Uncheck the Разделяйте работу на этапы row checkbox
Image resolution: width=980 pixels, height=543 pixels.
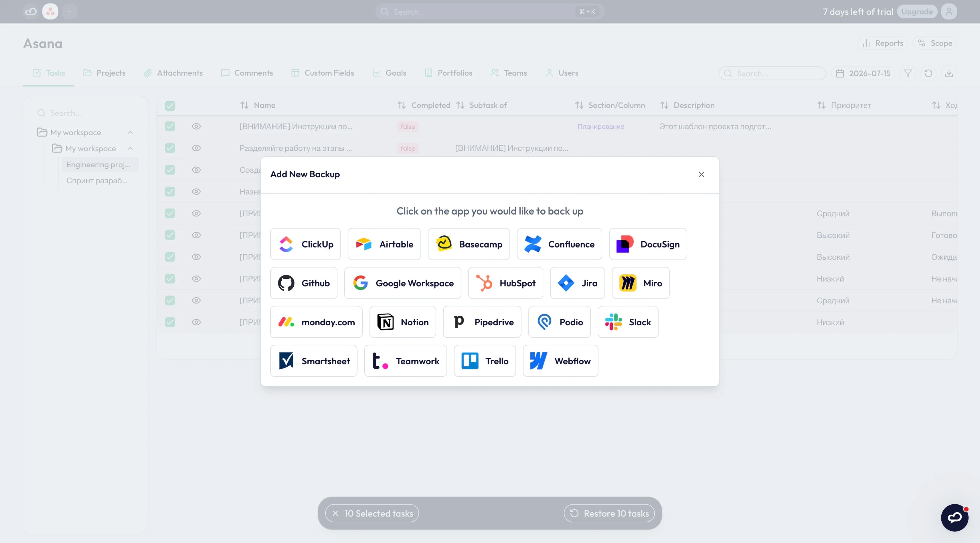pos(170,148)
